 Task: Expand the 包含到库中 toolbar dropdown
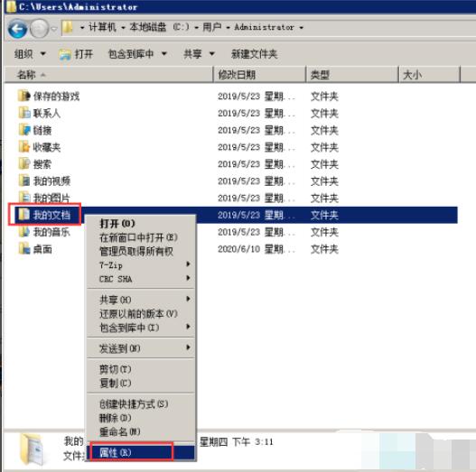[137, 54]
